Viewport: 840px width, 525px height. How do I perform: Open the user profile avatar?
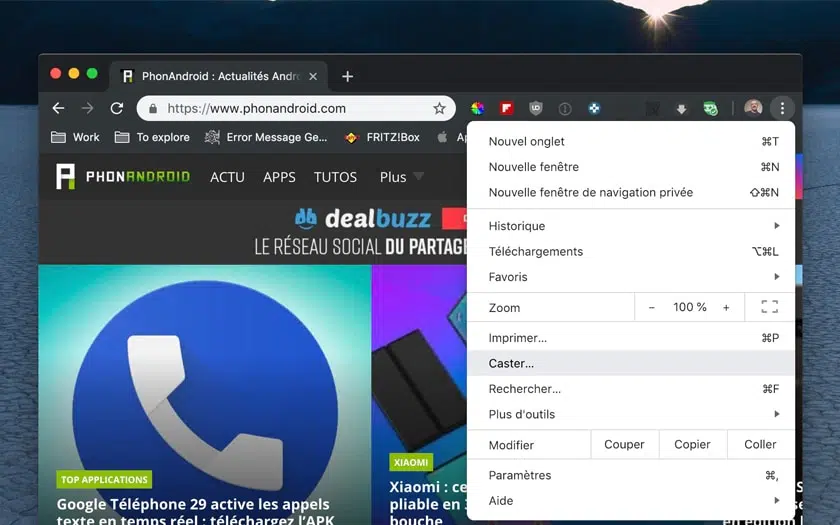tap(753, 108)
